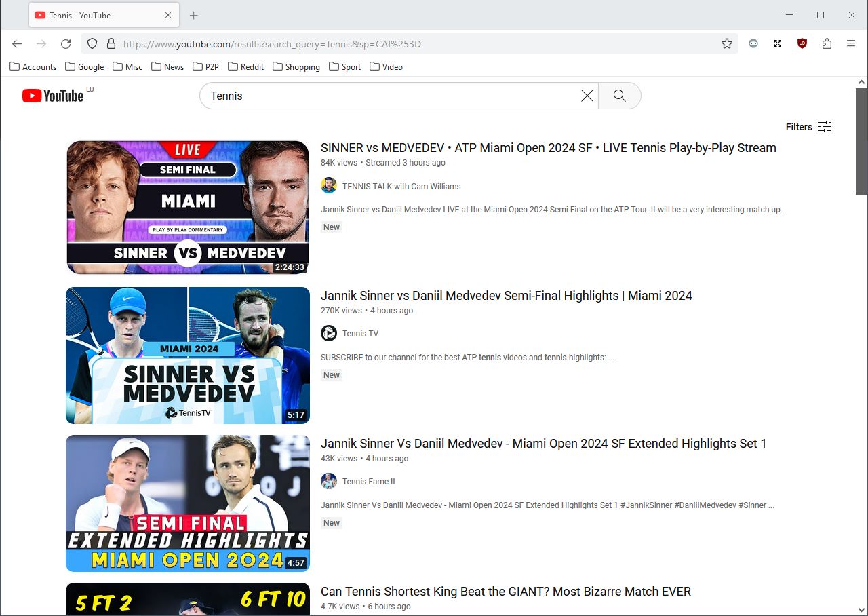This screenshot has height=616, width=868.
Task: Open the Misc bookmark folder
Action: pos(127,66)
